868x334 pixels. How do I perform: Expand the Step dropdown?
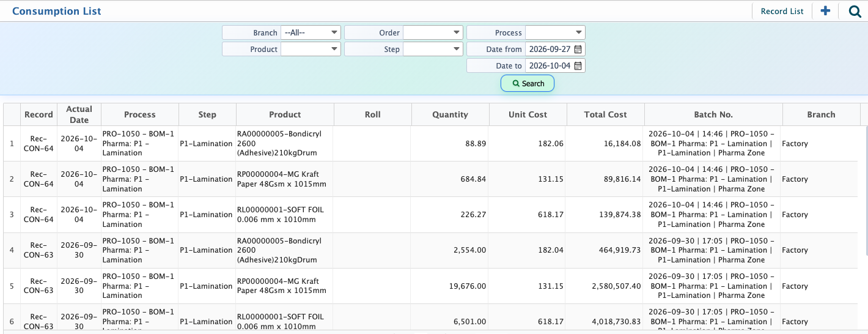pyautogui.click(x=433, y=49)
